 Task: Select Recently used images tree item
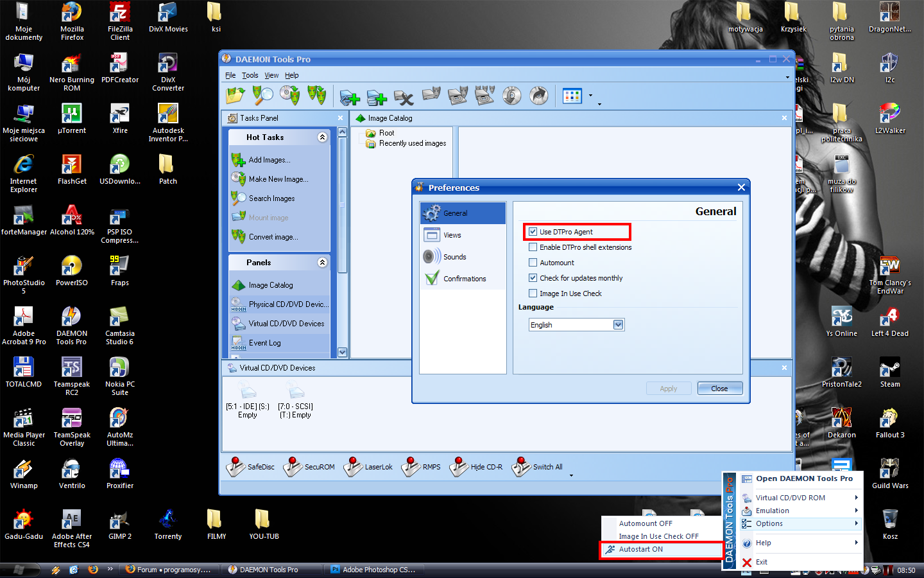click(413, 143)
